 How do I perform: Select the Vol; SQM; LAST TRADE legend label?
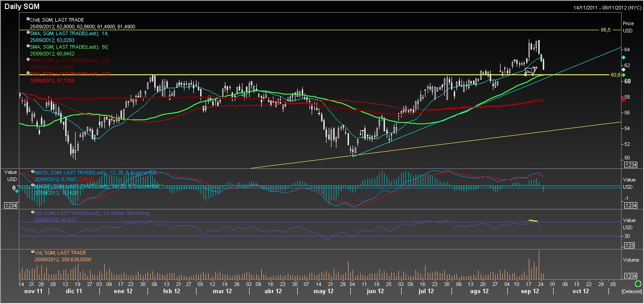click(60, 253)
